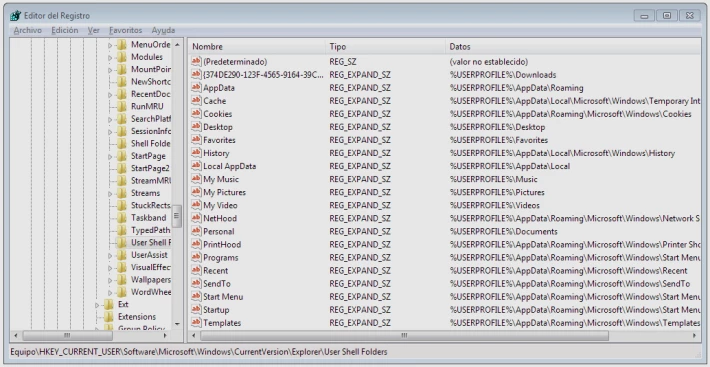Expand the SessionInfo key
The width and height of the screenshot is (710, 367).
[110, 132]
